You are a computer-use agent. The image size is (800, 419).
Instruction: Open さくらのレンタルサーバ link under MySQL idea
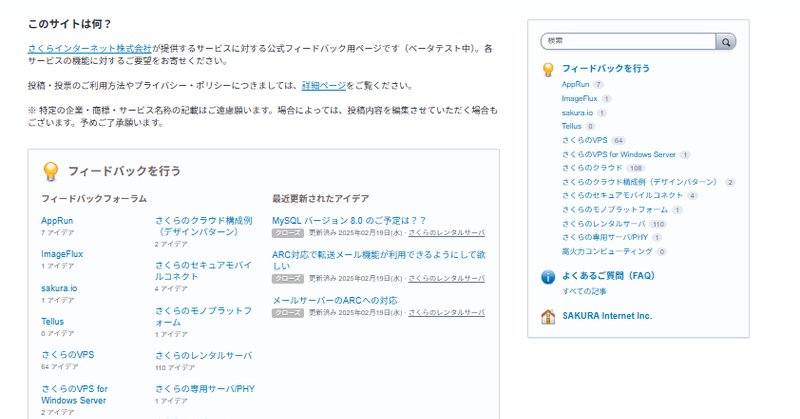[x=446, y=233]
